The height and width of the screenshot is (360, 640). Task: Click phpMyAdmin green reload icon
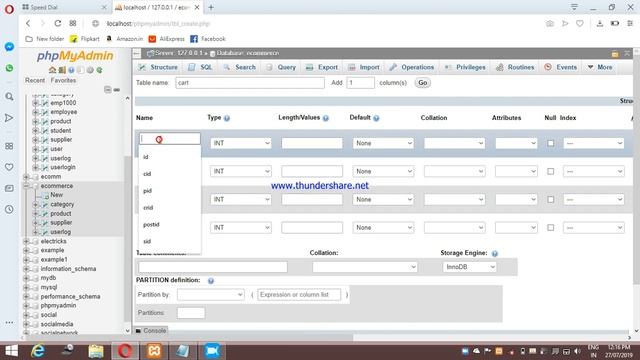[x=99, y=70]
